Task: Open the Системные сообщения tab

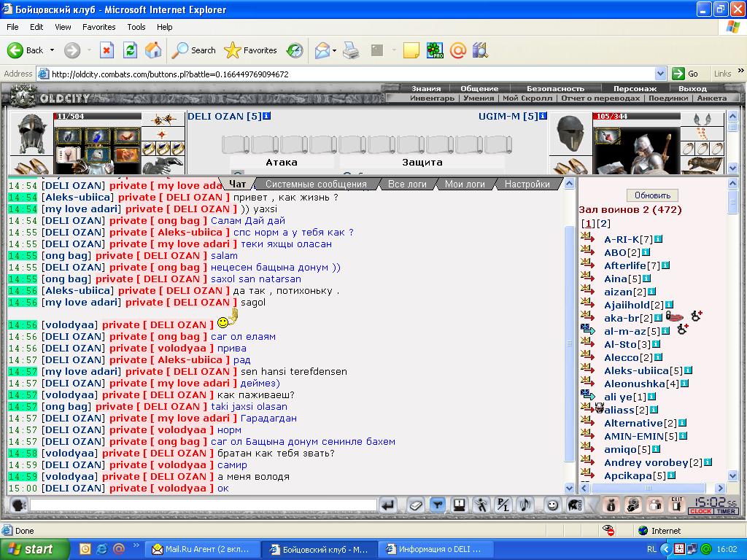Action: point(316,184)
